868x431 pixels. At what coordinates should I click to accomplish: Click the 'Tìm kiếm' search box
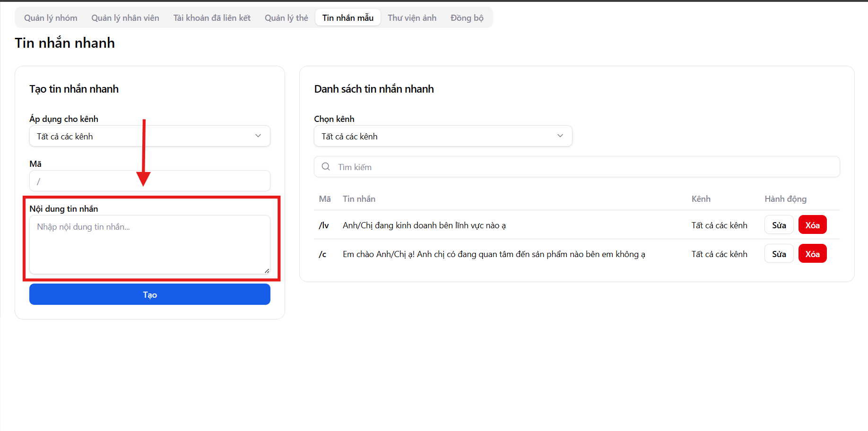point(582,167)
